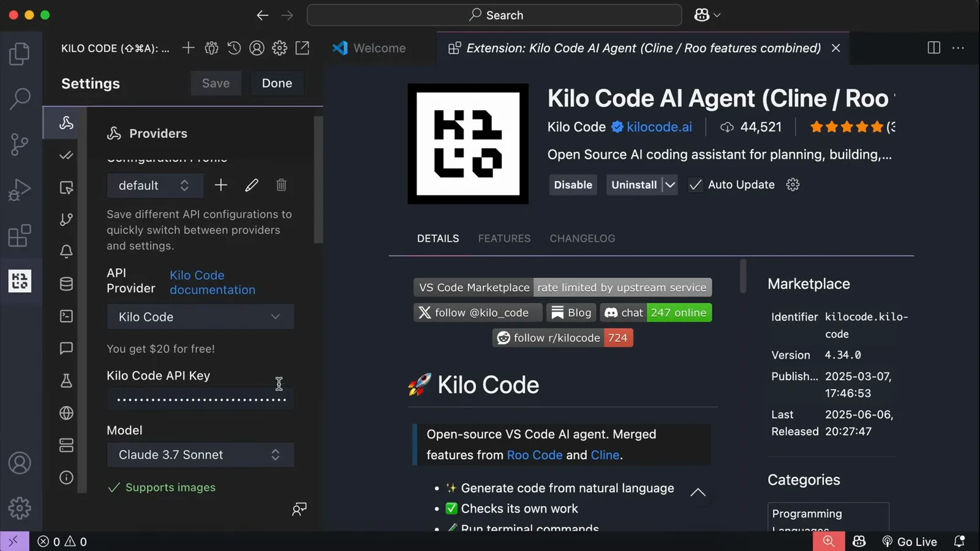Toggle the Auto Update checkbox
Viewport: 980px width, 551px height.
tap(695, 185)
